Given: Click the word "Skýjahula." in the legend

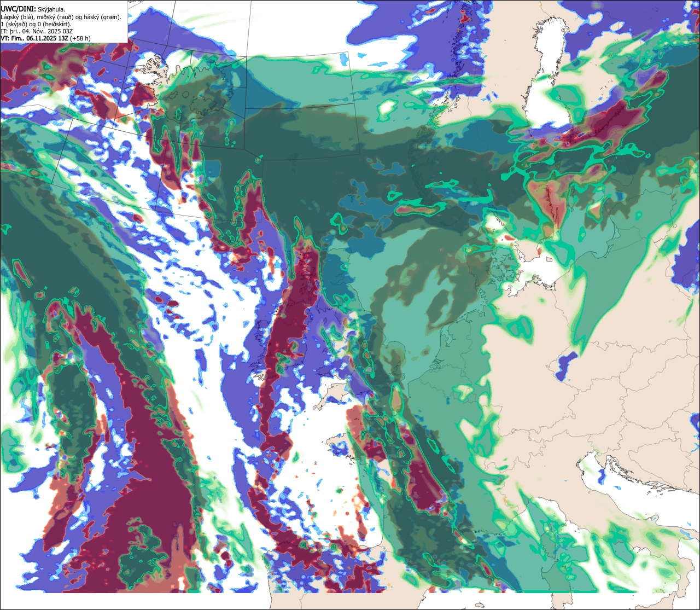Looking at the screenshot, I should (51, 9).
